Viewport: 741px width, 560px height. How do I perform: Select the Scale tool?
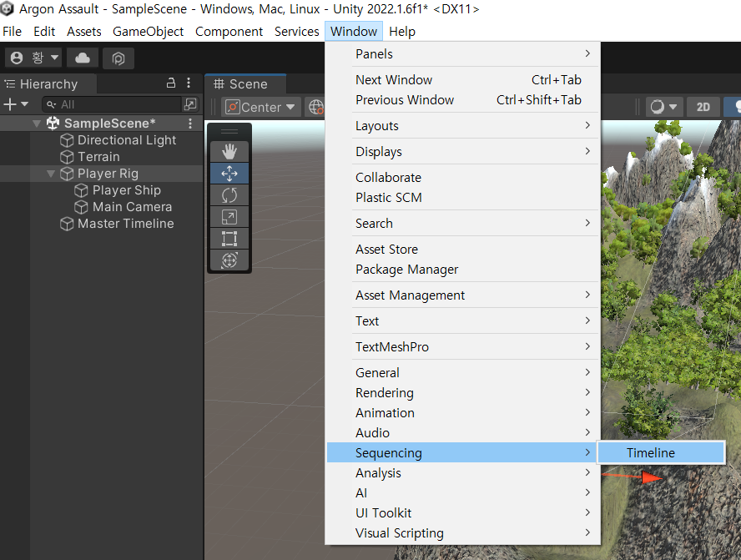(229, 217)
